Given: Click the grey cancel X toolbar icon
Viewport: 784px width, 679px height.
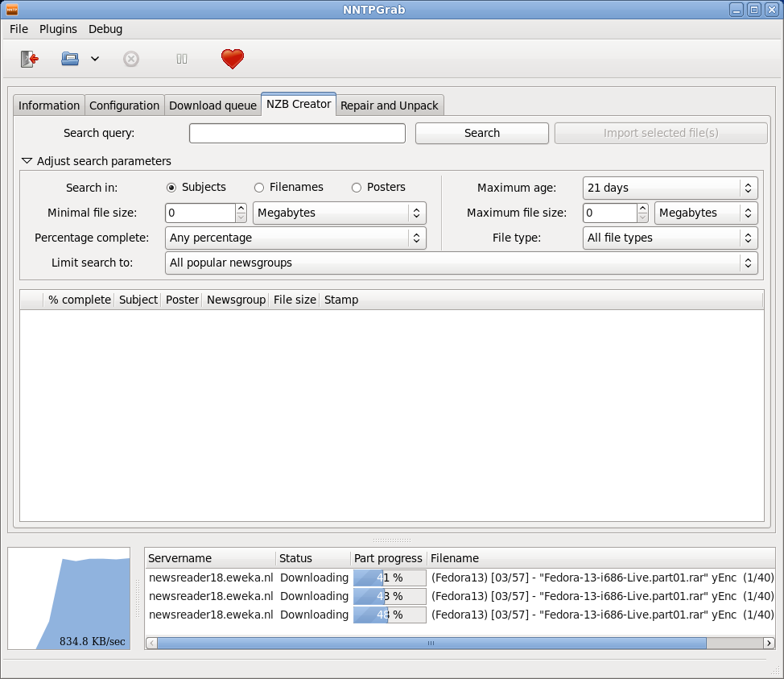Looking at the screenshot, I should pos(131,59).
